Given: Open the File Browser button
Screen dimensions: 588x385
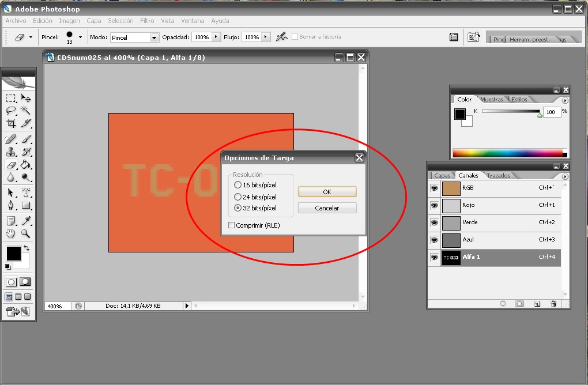Looking at the screenshot, I should 473,37.
